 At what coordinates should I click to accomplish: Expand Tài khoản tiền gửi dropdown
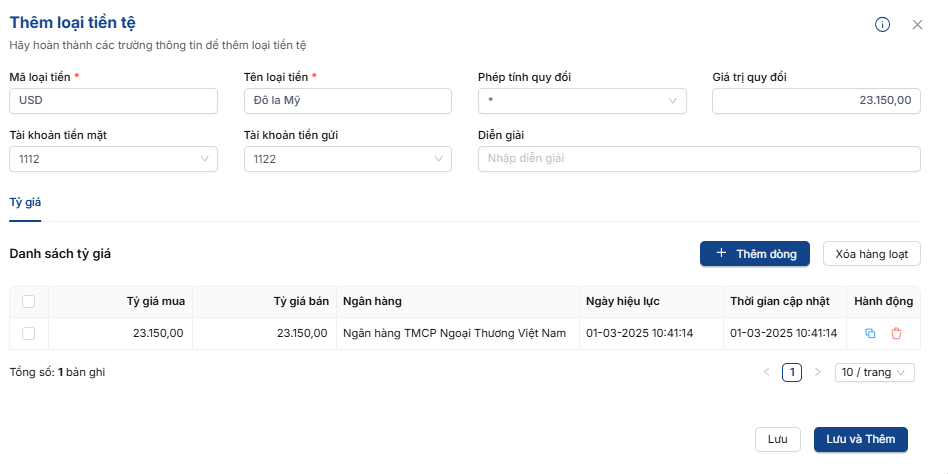pyautogui.click(x=347, y=159)
